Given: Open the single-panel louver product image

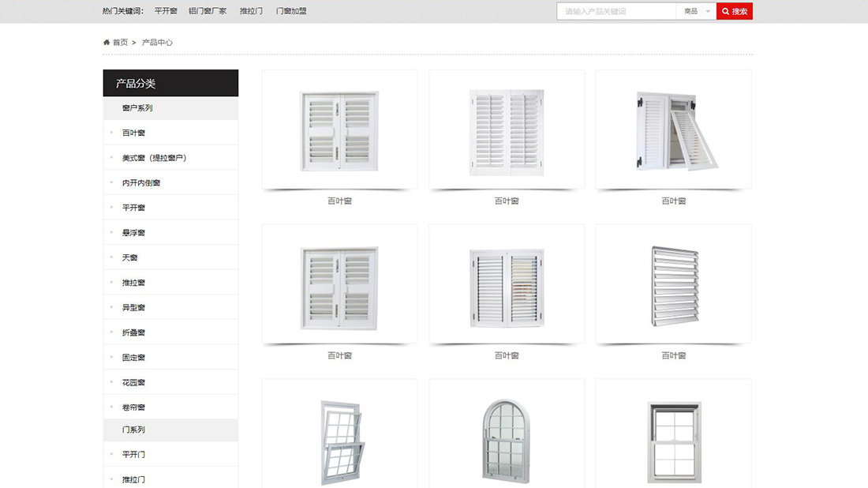Looking at the screenshot, I should click(673, 286).
